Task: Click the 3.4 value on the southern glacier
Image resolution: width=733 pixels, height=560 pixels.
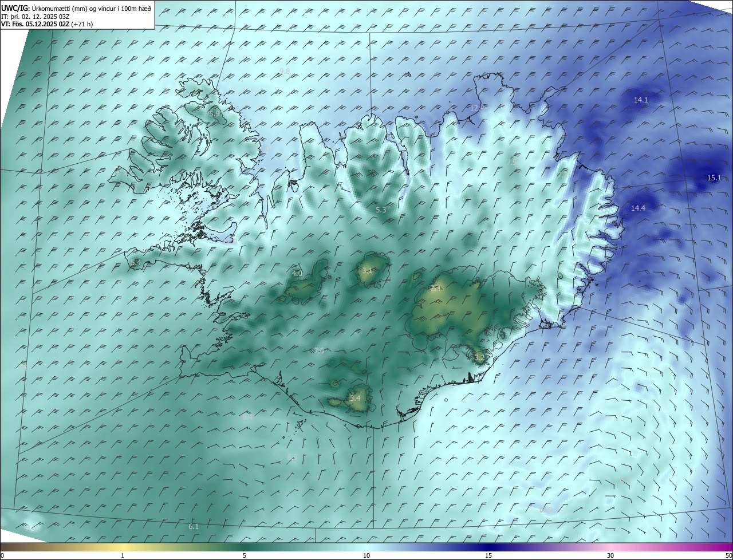Action: [355, 398]
